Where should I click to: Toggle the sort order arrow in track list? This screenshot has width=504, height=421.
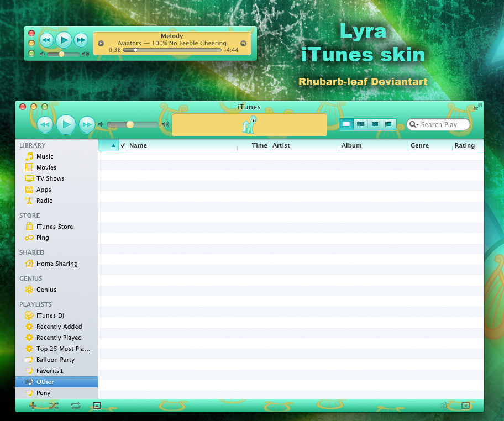pos(114,145)
